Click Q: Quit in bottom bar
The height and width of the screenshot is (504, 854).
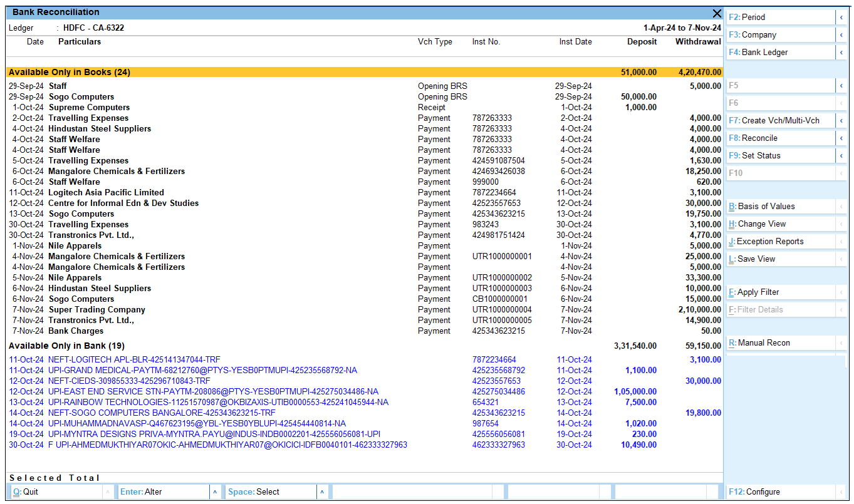click(56, 492)
